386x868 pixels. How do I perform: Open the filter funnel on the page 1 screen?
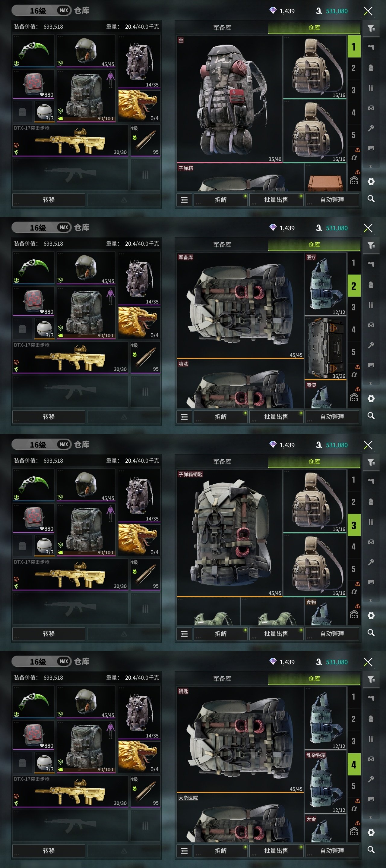tap(371, 28)
